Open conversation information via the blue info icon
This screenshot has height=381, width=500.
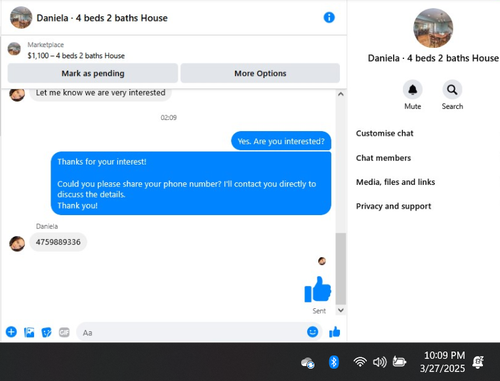[329, 17]
